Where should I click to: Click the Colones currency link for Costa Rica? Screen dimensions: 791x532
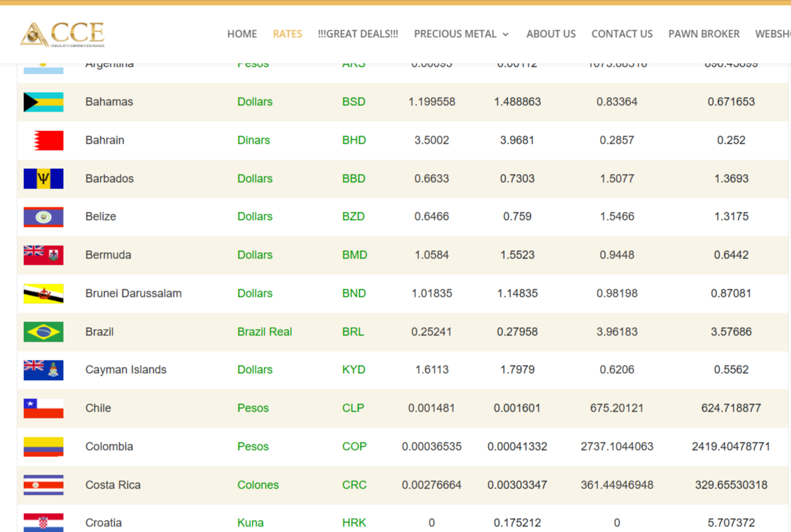coord(258,485)
